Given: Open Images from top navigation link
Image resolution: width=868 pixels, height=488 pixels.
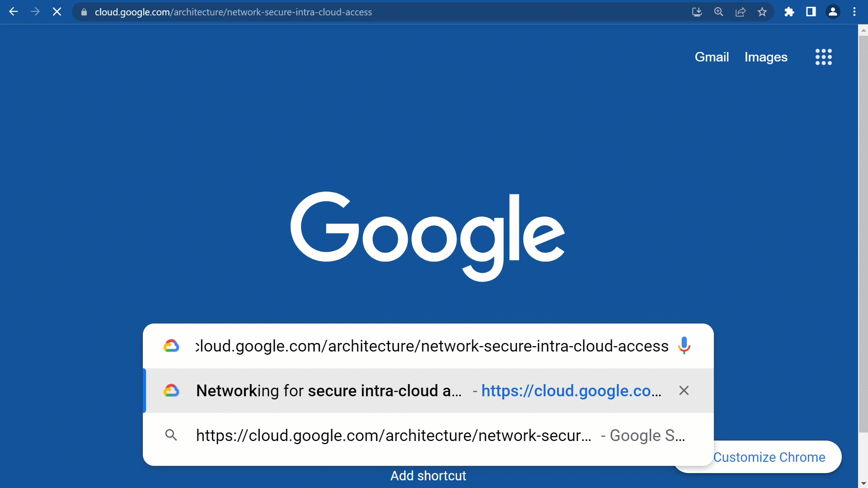Looking at the screenshot, I should coord(766,57).
